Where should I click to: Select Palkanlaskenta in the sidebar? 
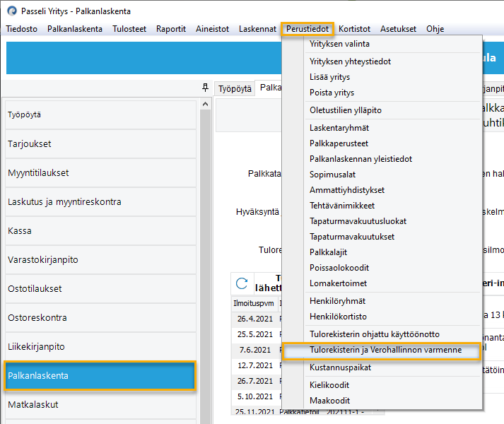[x=99, y=376]
